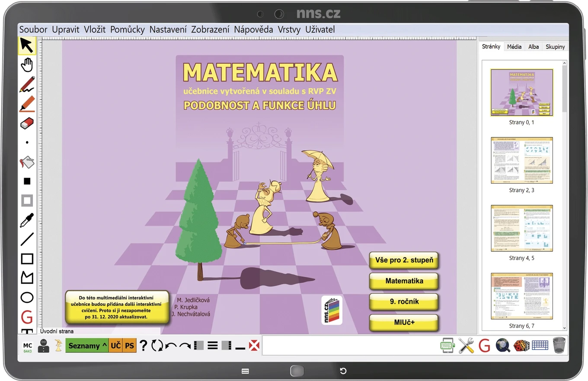Activate the paint bucket fill tool
This screenshot has width=588, height=381.
click(27, 162)
